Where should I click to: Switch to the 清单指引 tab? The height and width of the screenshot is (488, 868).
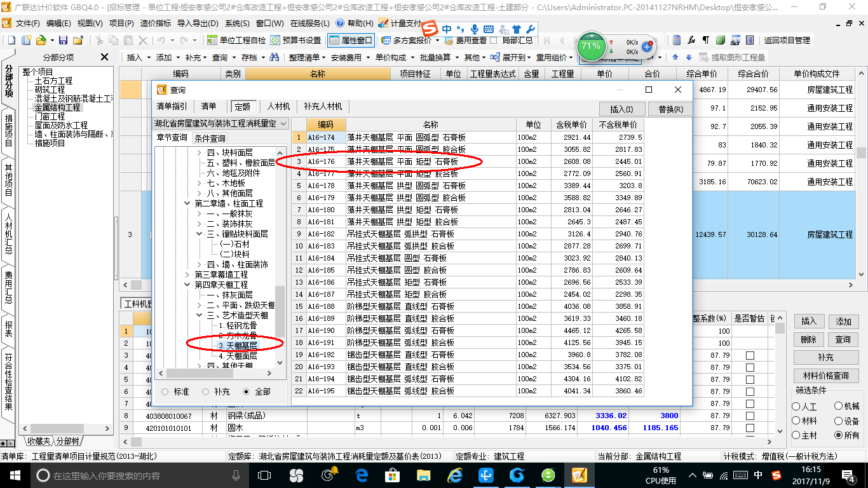172,107
